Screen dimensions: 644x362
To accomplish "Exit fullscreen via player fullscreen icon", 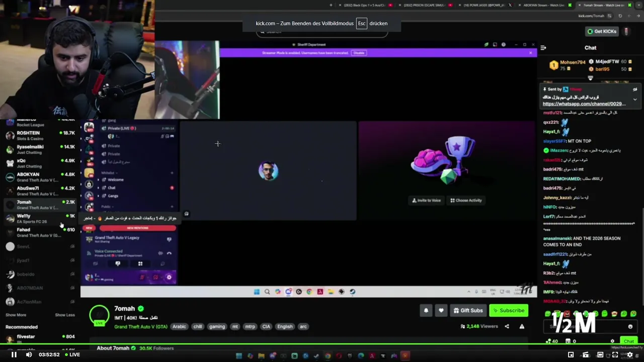I will pyautogui.click(x=615, y=355).
